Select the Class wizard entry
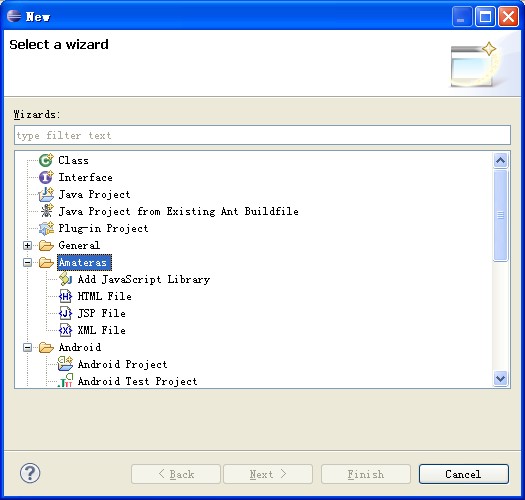This screenshot has width=525, height=500. pyautogui.click(x=73, y=160)
